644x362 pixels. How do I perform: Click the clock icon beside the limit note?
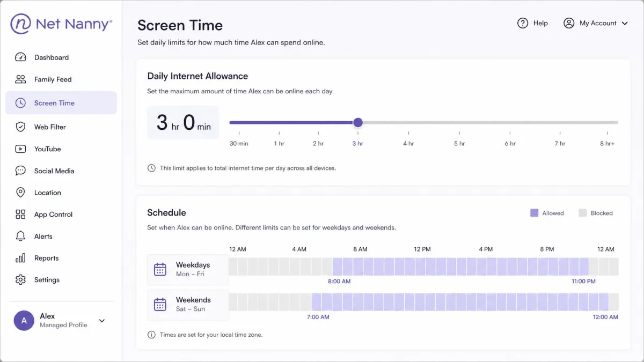point(151,168)
